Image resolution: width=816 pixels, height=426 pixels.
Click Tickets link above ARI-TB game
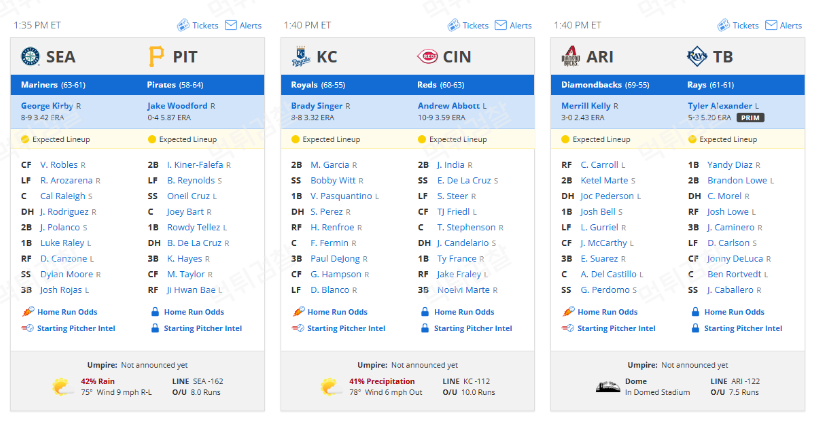745,25
